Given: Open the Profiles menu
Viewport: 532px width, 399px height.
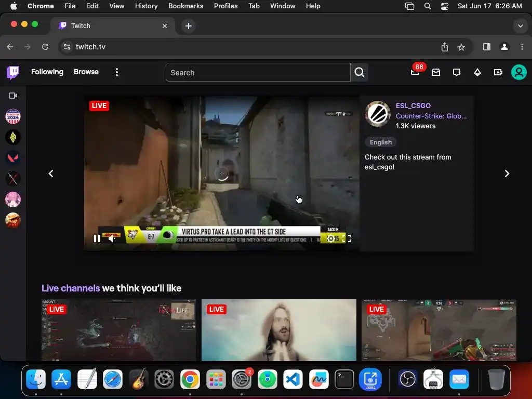Looking at the screenshot, I should (225, 6).
